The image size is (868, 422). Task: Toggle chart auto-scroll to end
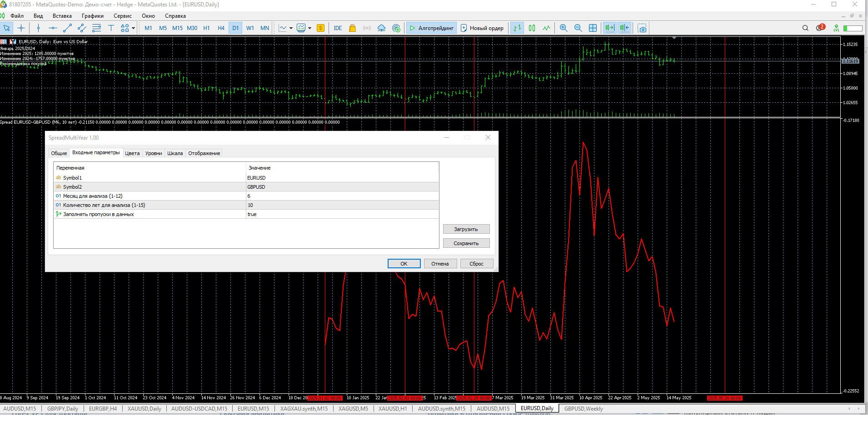[609, 28]
